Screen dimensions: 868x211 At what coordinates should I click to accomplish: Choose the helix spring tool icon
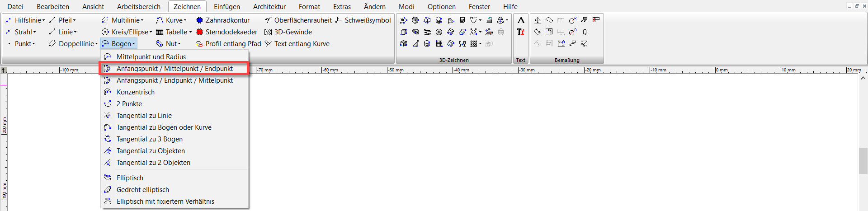click(x=462, y=20)
